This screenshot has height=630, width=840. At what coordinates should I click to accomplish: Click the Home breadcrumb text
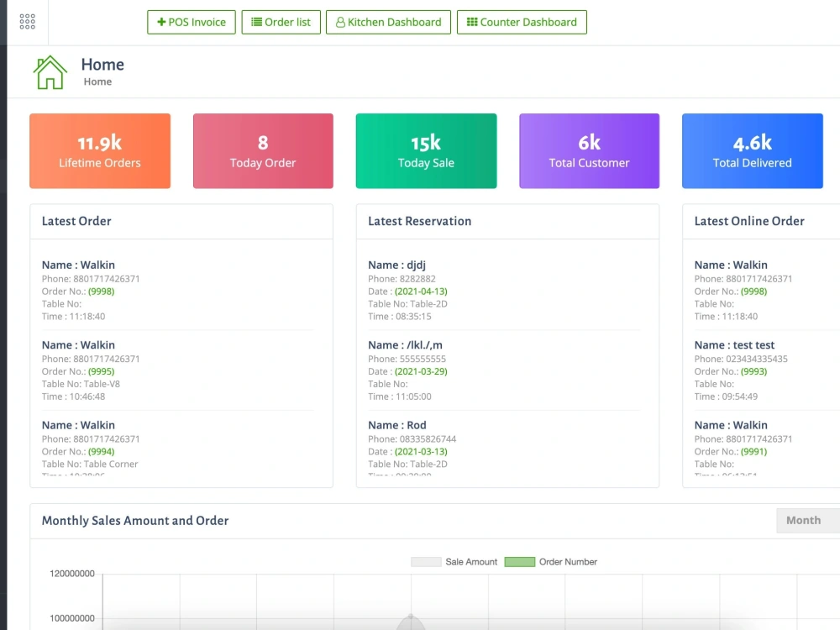pyautogui.click(x=97, y=81)
